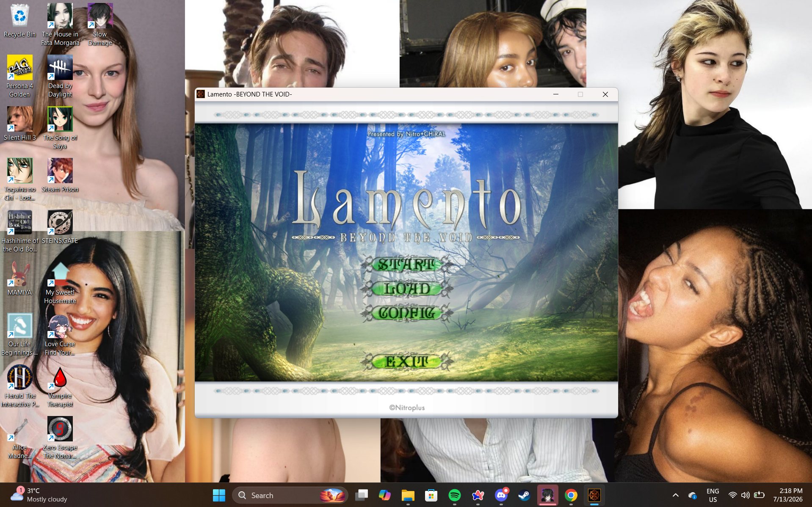Select The House in Fata Morgana shortcut

click(60, 25)
